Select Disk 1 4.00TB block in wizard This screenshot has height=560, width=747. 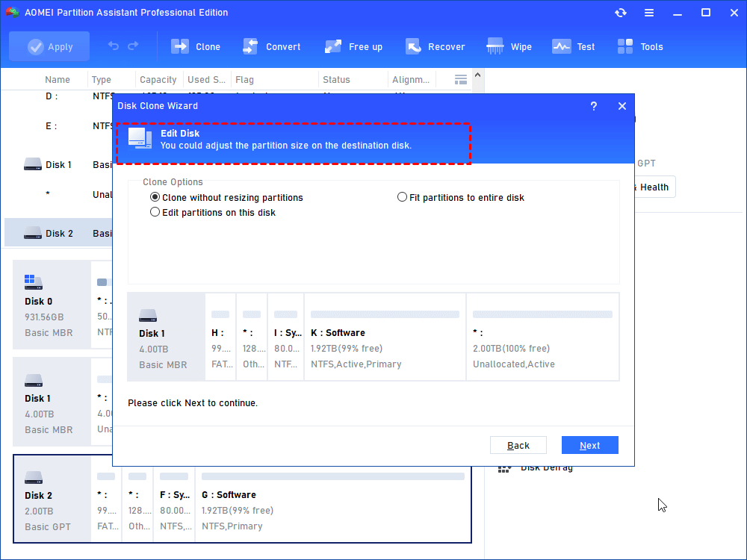click(x=167, y=337)
